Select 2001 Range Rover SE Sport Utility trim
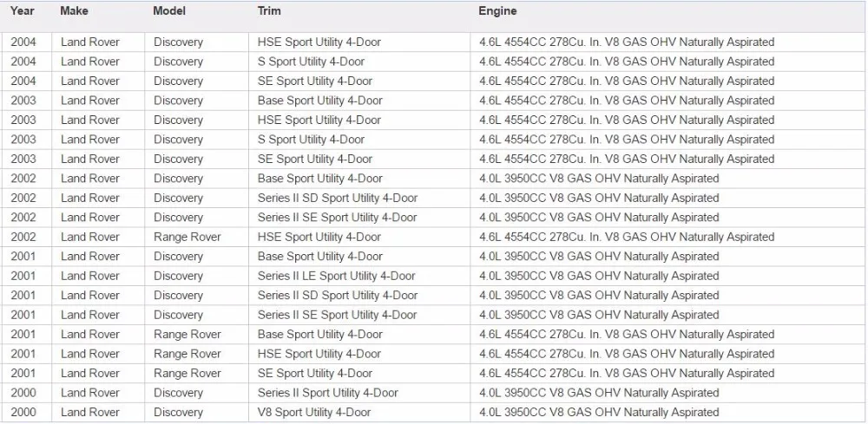The height and width of the screenshot is (424, 868). click(x=315, y=373)
